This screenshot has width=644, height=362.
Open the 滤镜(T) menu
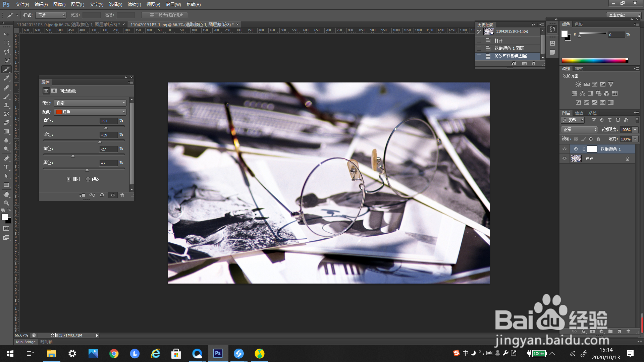point(134,4)
